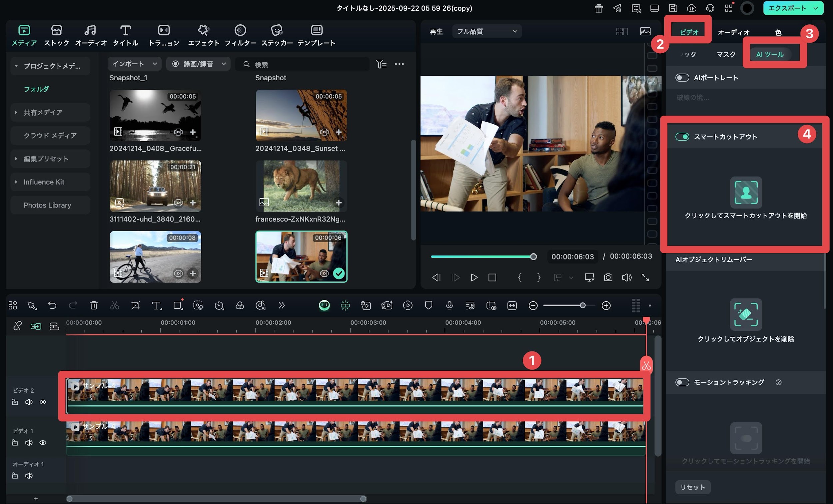Switch to the Titles tab

coord(125,35)
